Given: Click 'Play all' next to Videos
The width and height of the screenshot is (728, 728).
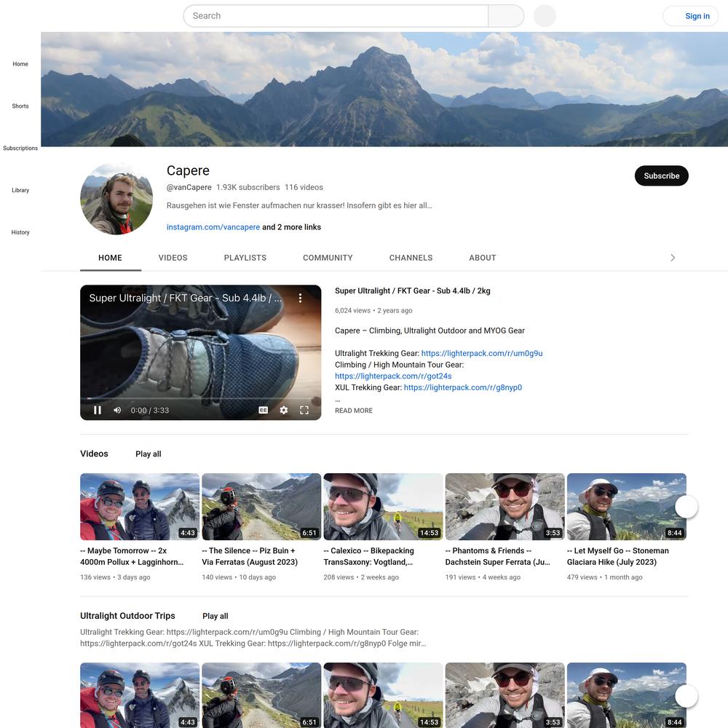Looking at the screenshot, I should (148, 454).
